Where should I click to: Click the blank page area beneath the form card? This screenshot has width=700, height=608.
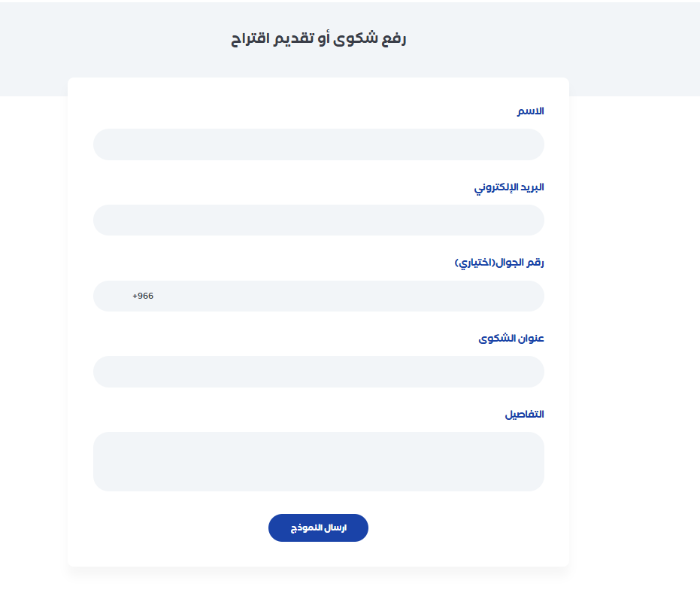coord(318,591)
